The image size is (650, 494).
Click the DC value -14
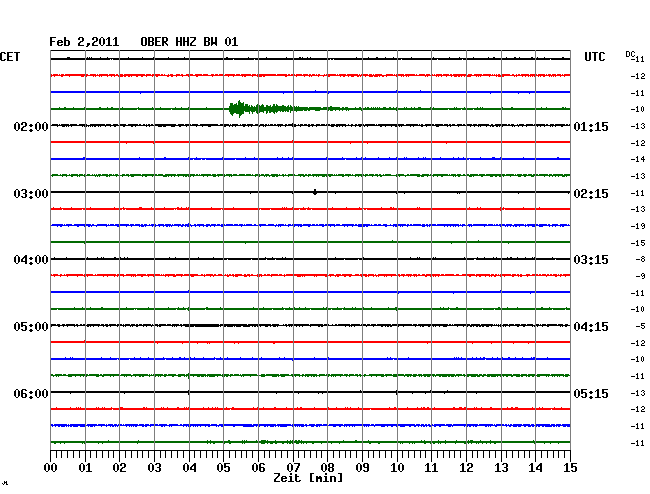click(638, 159)
